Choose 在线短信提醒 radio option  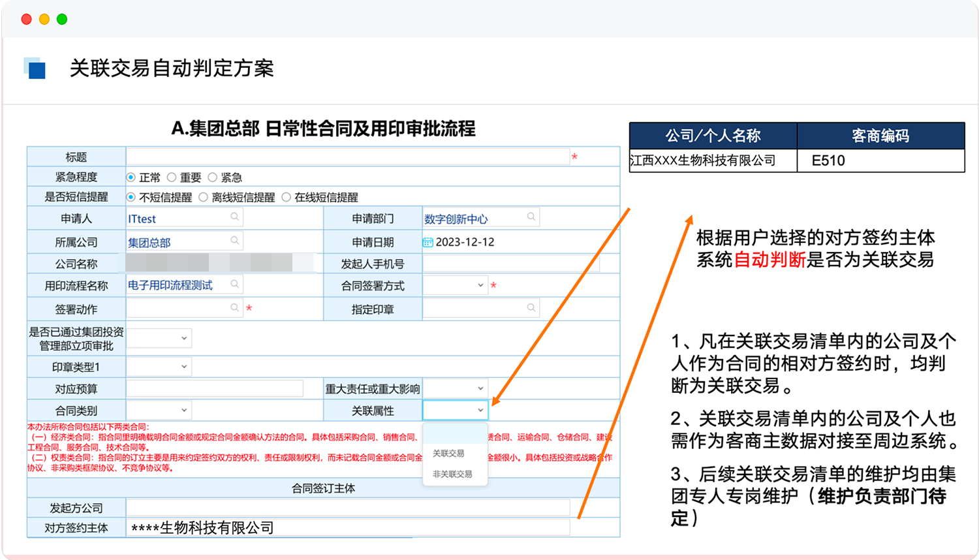pos(286,196)
